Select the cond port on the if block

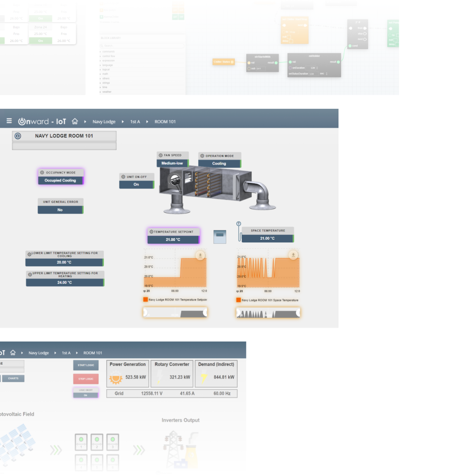coord(350,46)
